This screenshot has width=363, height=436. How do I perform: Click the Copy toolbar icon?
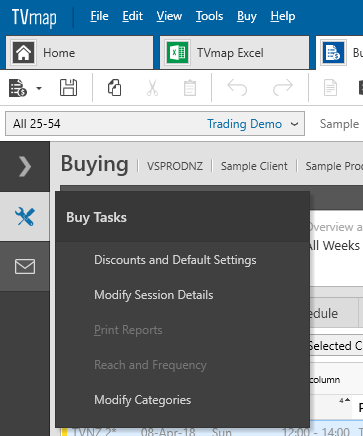click(x=114, y=88)
